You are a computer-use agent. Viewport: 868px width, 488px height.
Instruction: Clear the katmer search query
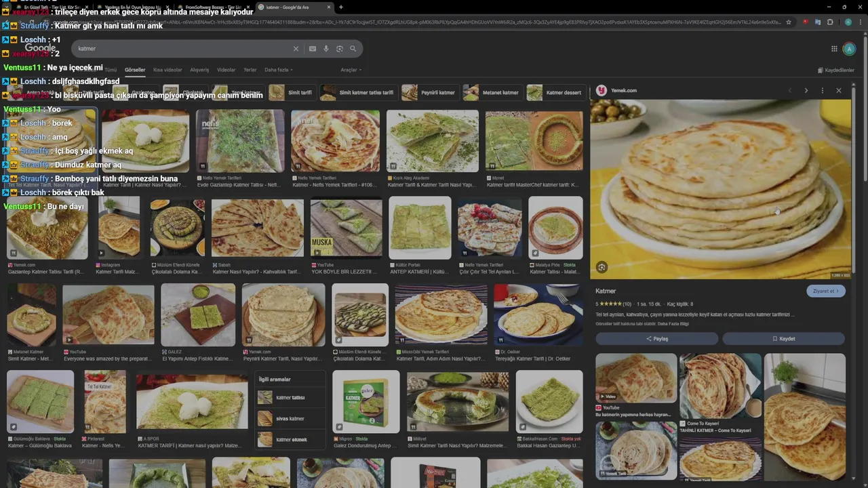point(296,49)
